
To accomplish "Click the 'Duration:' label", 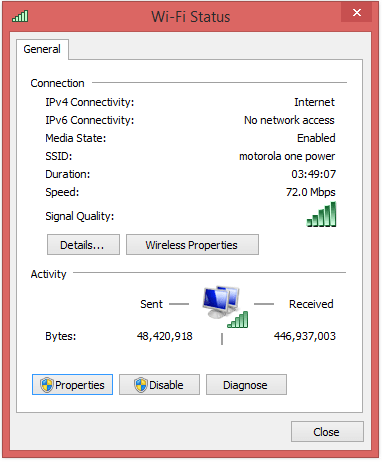I will point(68,174).
